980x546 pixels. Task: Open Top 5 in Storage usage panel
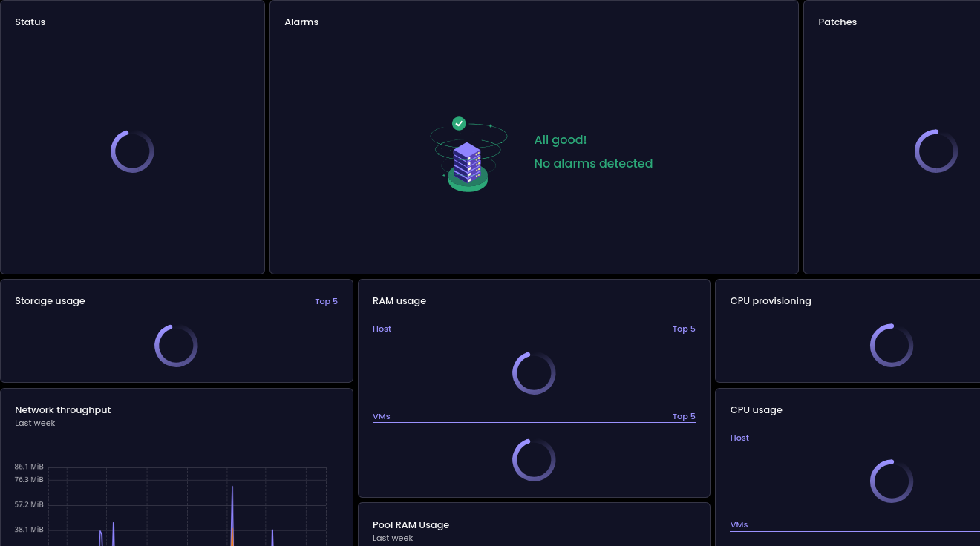(326, 301)
